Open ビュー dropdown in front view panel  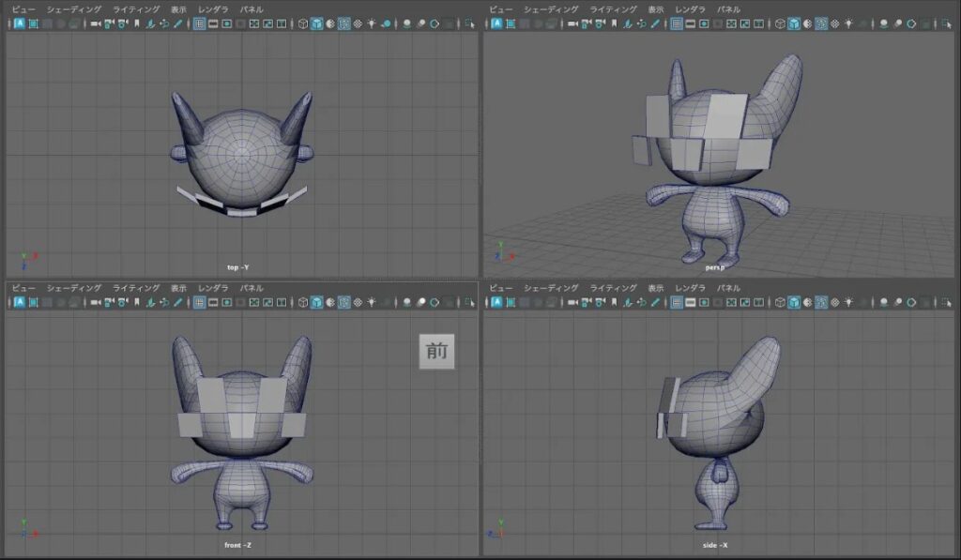pos(23,287)
